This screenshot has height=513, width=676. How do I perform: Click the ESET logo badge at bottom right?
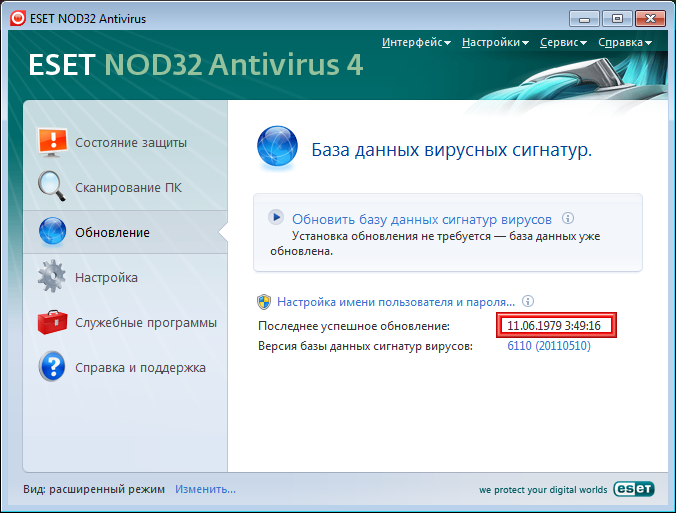tap(634, 489)
